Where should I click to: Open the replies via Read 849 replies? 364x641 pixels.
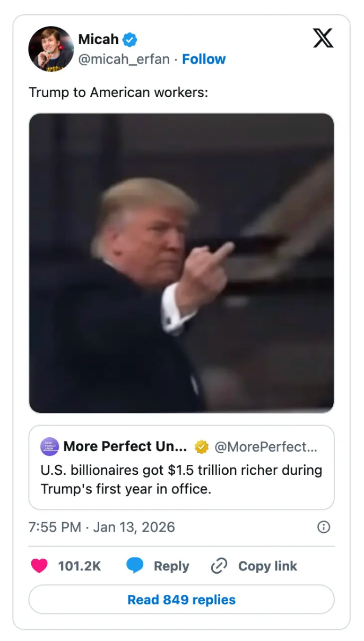point(181,600)
